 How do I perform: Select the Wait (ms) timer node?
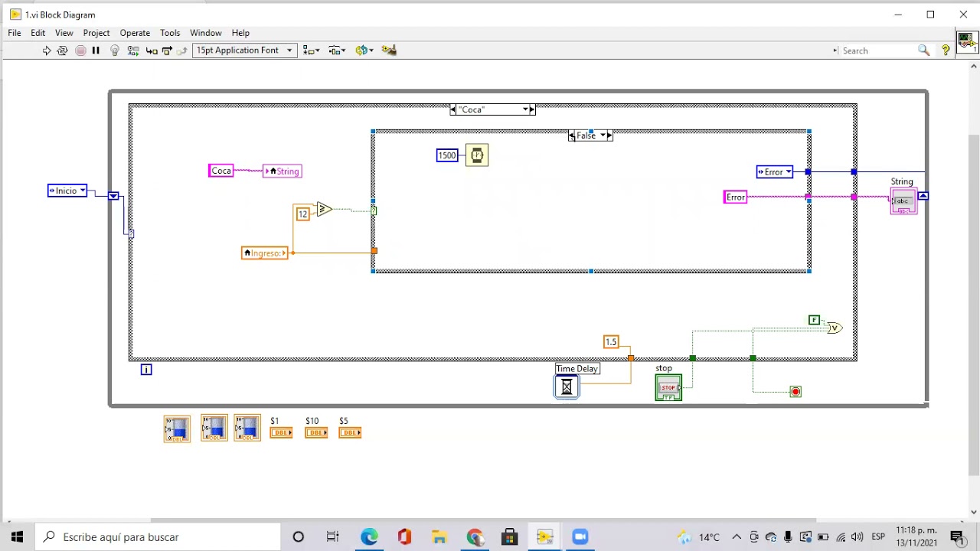click(x=477, y=155)
